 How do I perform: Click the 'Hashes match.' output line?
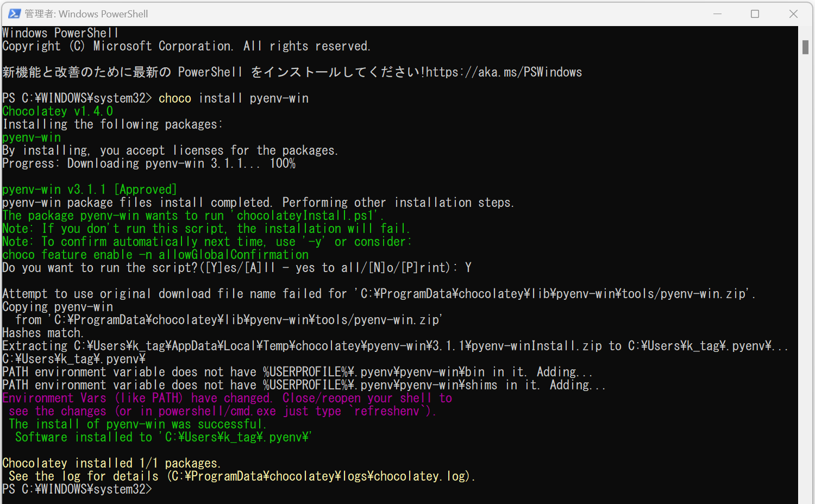[42, 332]
